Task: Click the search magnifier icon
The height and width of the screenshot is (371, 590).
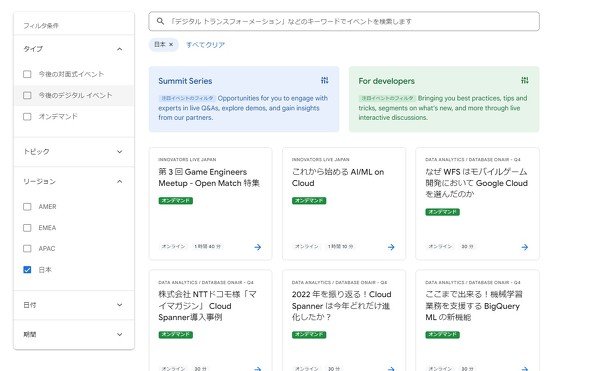Action: (160, 21)
